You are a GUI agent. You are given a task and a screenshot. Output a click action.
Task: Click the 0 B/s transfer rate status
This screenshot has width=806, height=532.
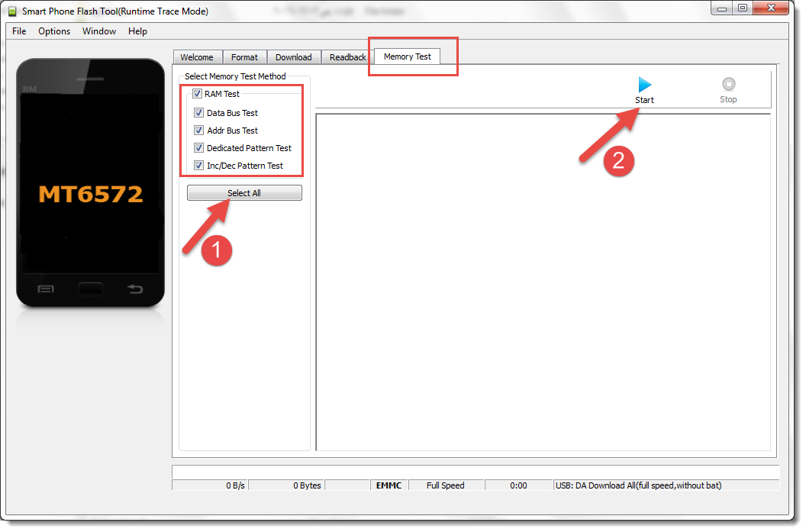[x=210, y=485]
